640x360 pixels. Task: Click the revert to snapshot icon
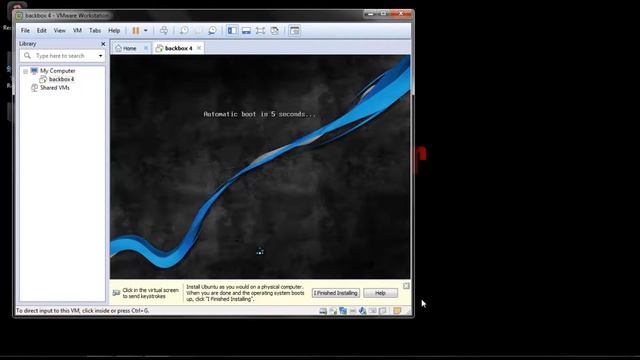coord(198,31)
